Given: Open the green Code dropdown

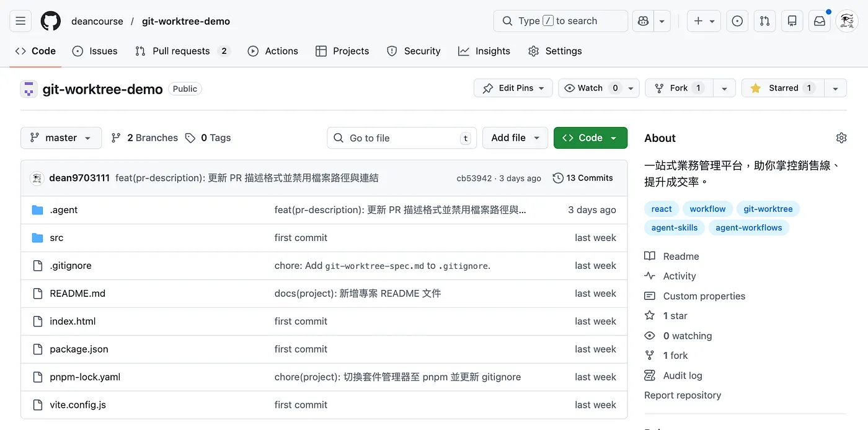Looking at the screenshot, I should (x=590, y=138).
